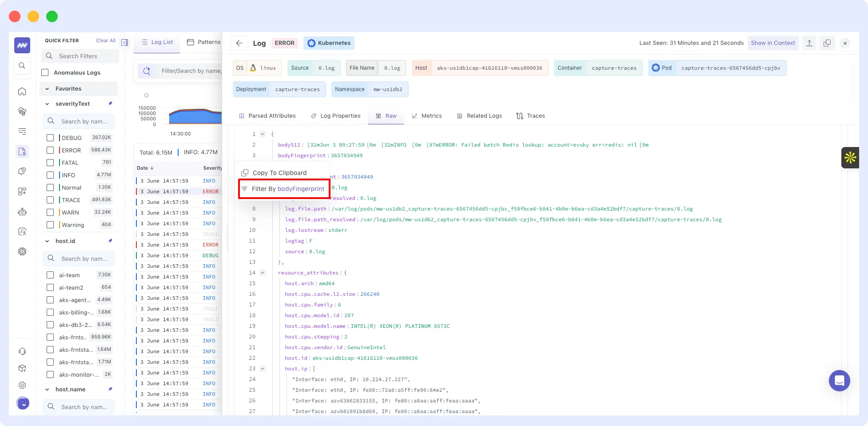Click Show in Context button
Viewport: 868px width, 426px height.
[x=773, y=43]
